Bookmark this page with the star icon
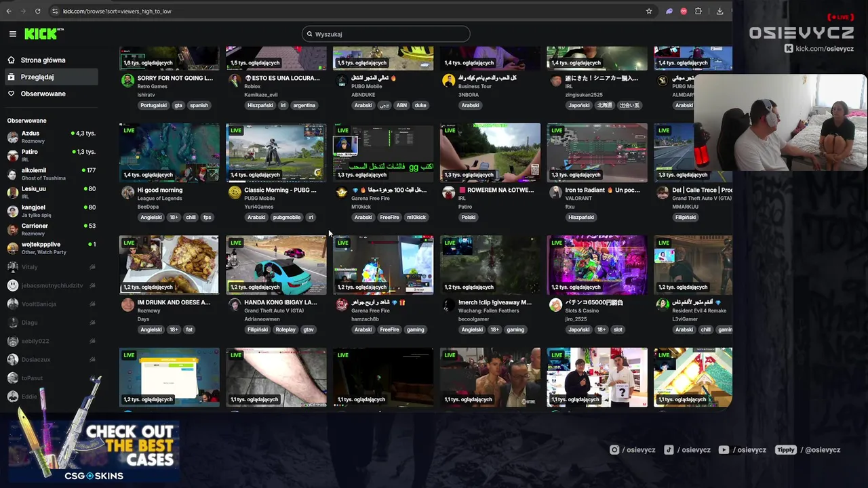The width and height of the screenshot is (868, 488). tap(649, 11)
